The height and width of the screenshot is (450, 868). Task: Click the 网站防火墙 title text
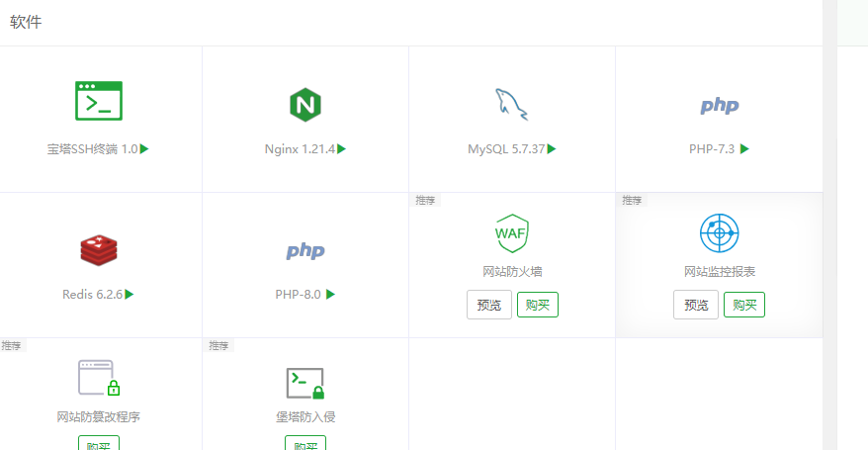512,272
